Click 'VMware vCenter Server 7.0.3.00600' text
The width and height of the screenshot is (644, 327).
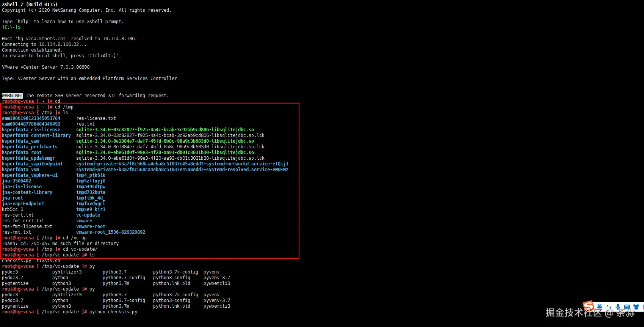46,67
